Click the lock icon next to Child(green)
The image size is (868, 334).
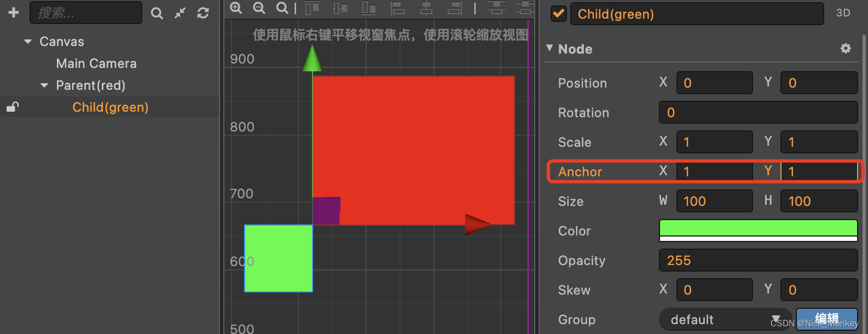[x=12, y=106]
